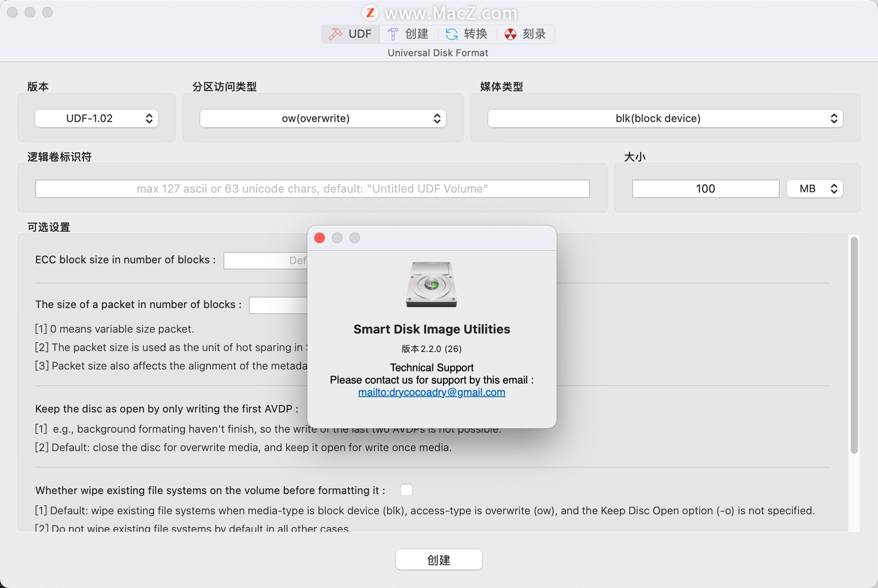The image size is (878, 588).
Task: Click the UDF tab's tools icon
Action: [x=335, y=34]
